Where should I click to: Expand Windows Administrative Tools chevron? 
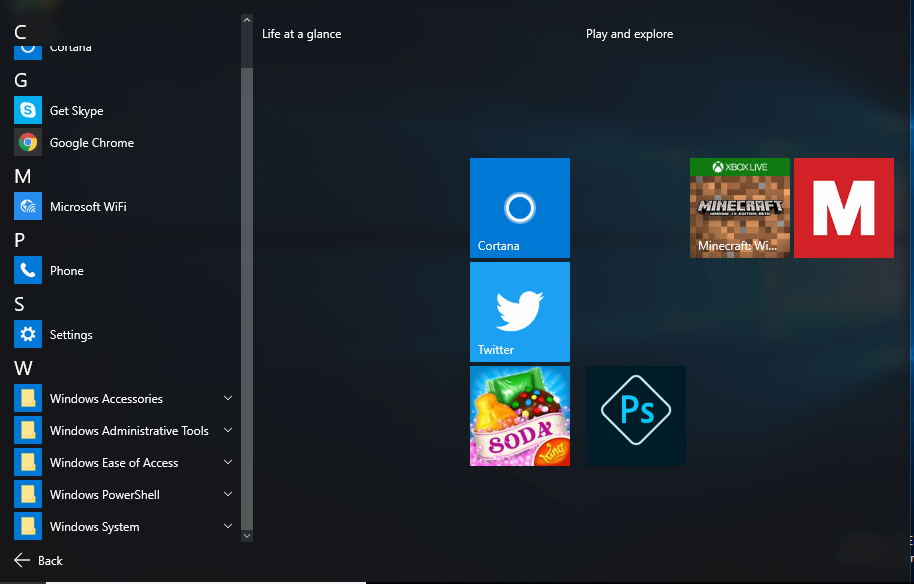(x=228, y=430)
